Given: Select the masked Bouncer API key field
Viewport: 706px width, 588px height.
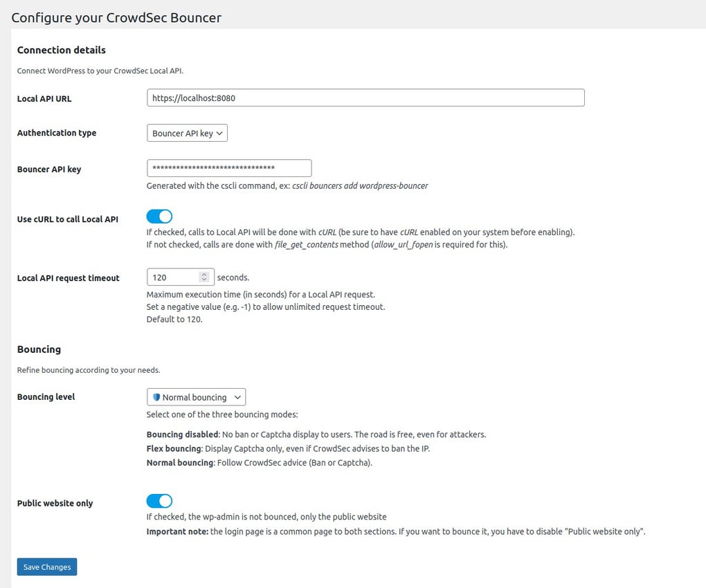Looking at the screenshot, I should click(x=228, y=167).
